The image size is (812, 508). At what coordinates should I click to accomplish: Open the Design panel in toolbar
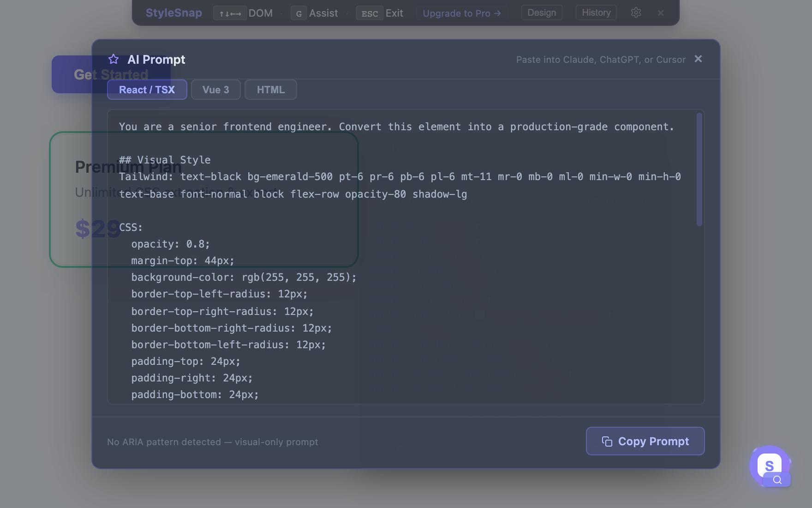coord(542,12)
